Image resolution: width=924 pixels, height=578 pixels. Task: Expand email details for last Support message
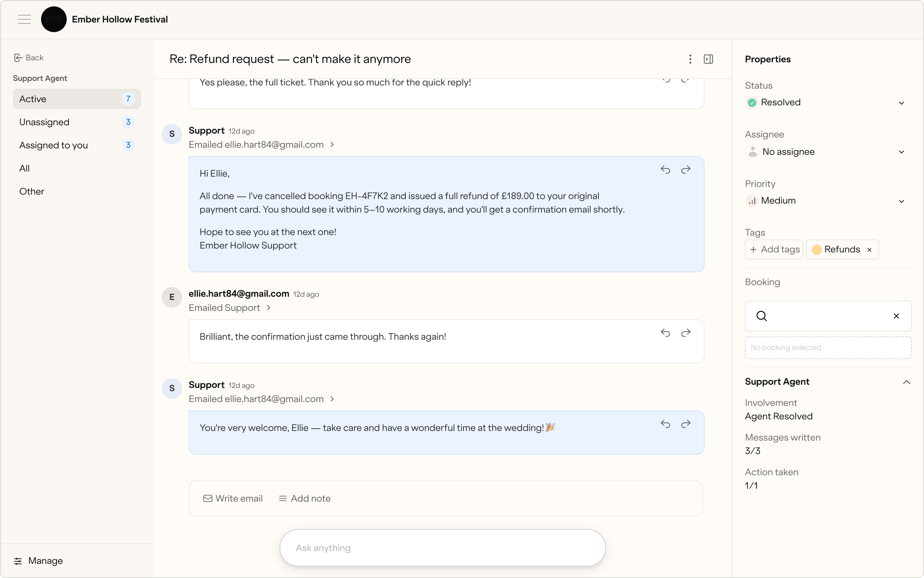point(332,399)
